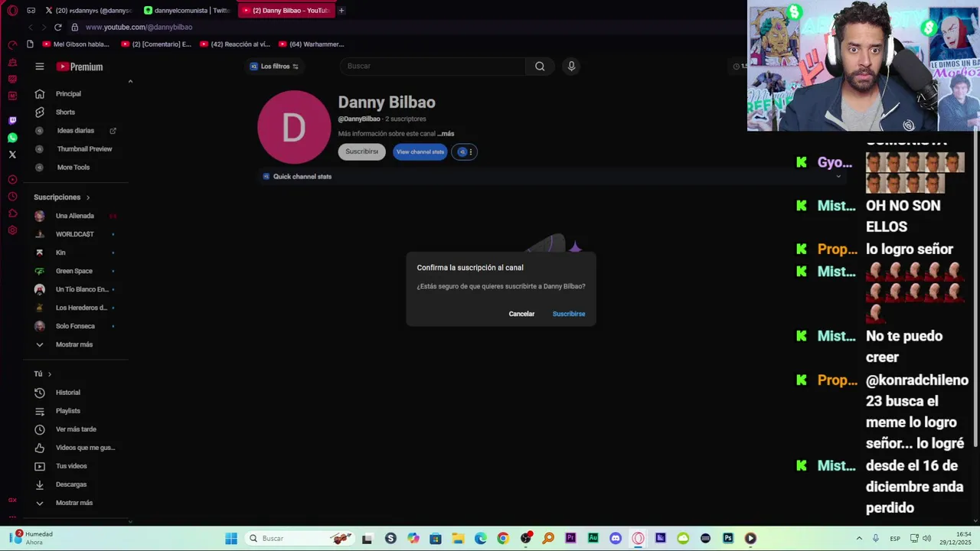Viewport: 980px width, 551px height.
Task: Expand the Tú section chevron
Action: coord(50,374)
